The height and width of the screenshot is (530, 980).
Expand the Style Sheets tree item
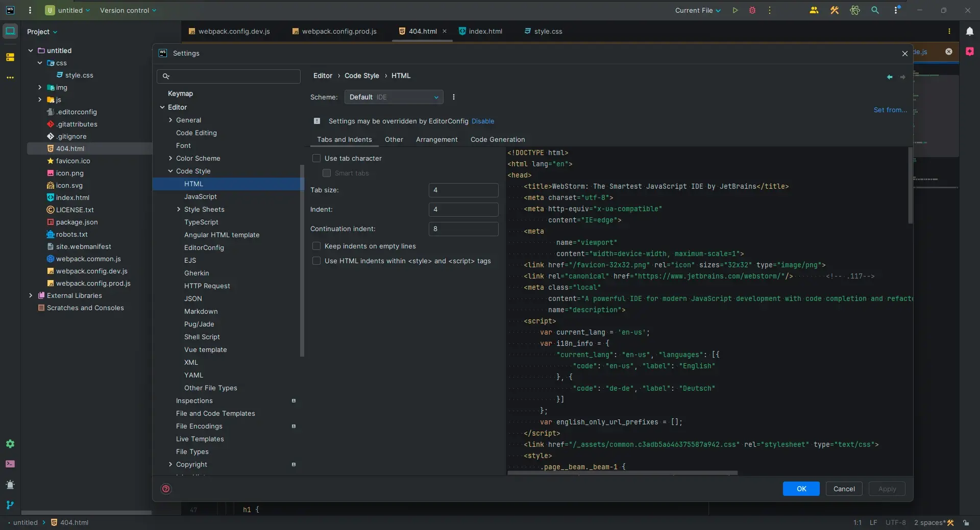179,209
